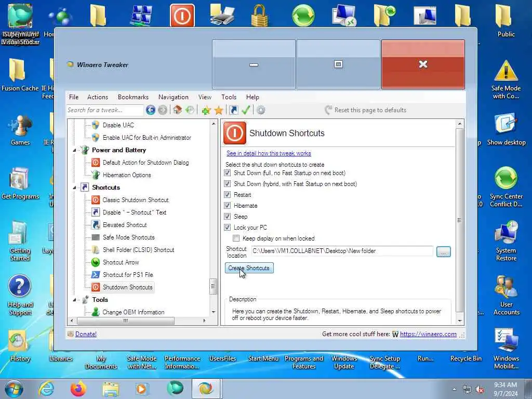Open the winaero.com link
The image size is (532, 399).
428,334
